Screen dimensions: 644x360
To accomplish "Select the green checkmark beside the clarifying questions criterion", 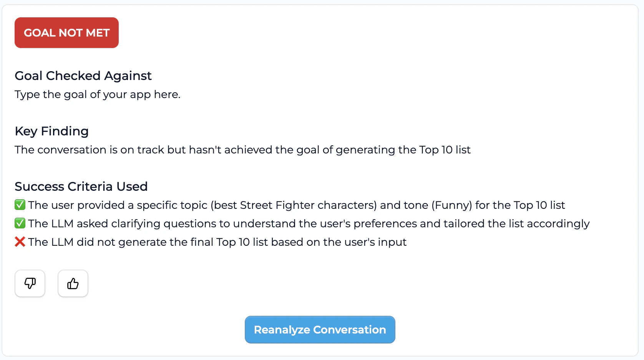I will point(20,223).
